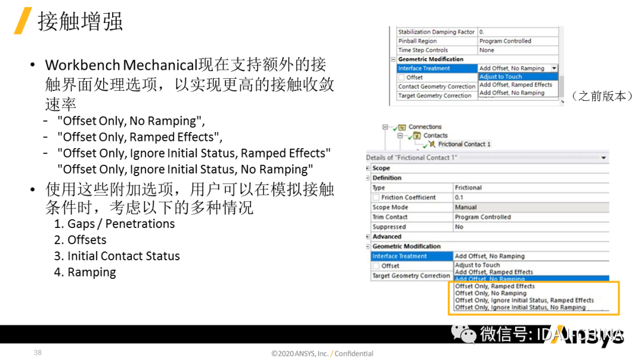Open the Details of Frictional Contact 1 header arrow
The image size is (644, 363).
point(603,158)
